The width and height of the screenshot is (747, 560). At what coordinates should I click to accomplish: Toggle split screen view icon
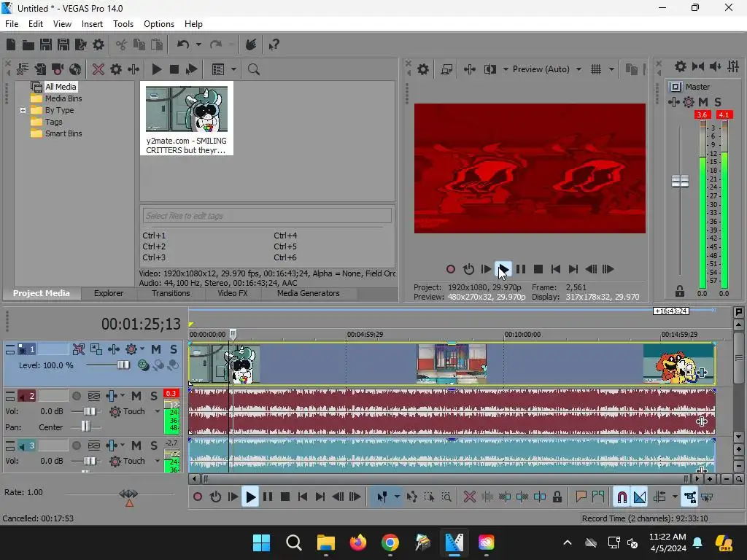[489, 69]
